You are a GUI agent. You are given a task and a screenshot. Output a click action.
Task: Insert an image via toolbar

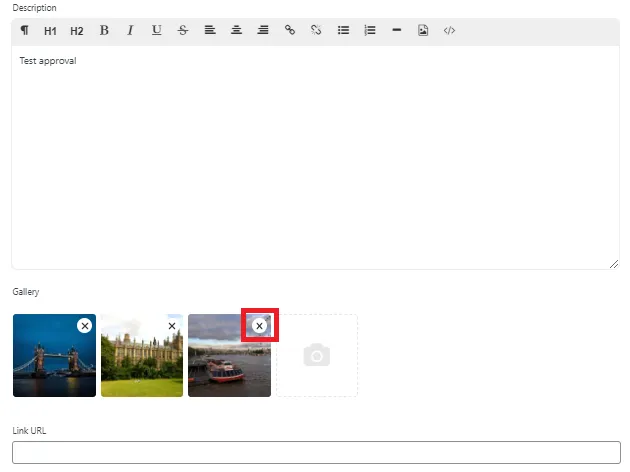(423, 31)
